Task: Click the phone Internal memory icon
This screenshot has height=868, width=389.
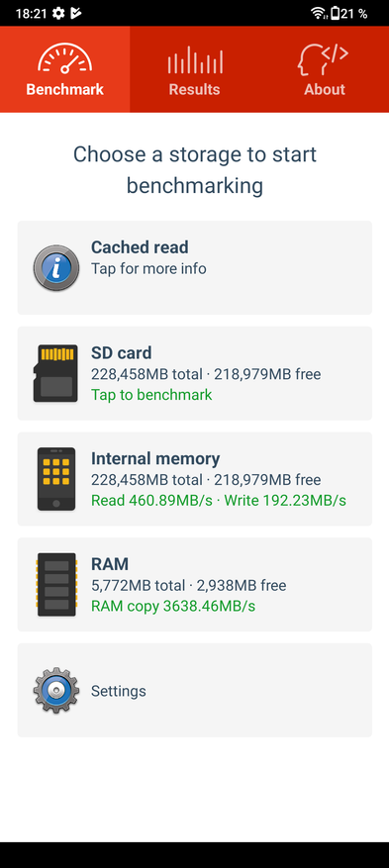Action: (x=55, y=479)
